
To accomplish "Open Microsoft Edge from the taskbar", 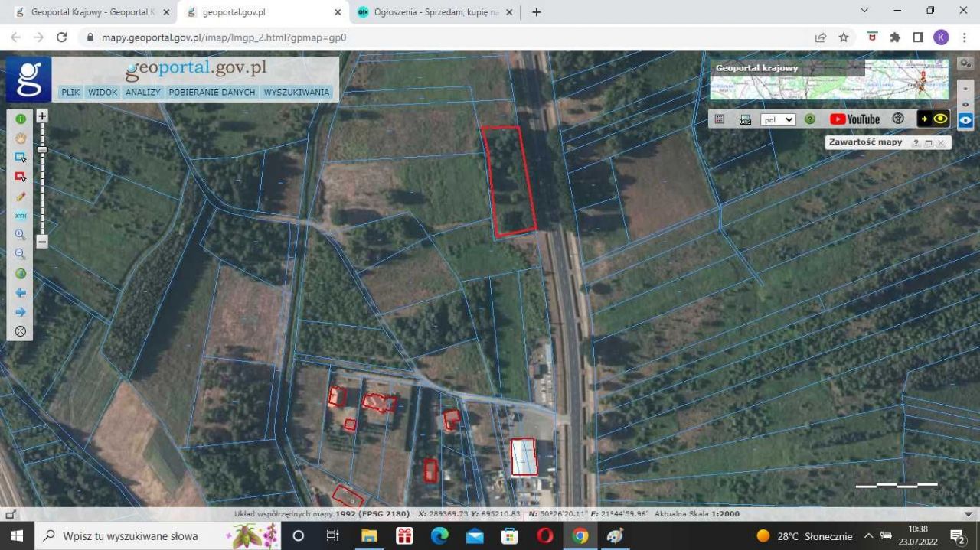I will (439, 535).
